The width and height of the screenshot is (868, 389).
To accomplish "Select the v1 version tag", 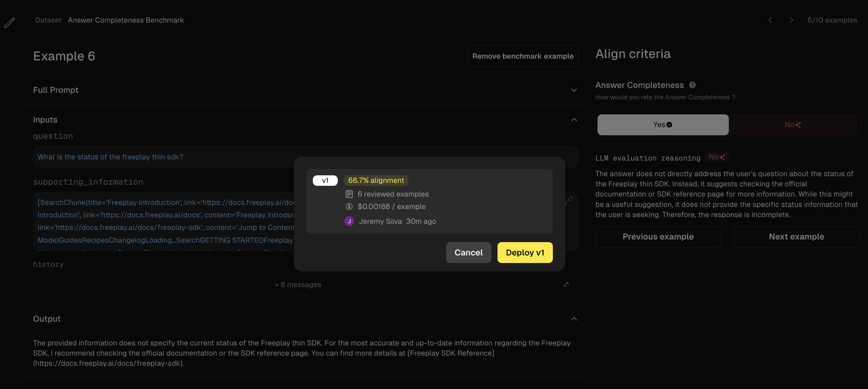I will (x=325, y=181).
